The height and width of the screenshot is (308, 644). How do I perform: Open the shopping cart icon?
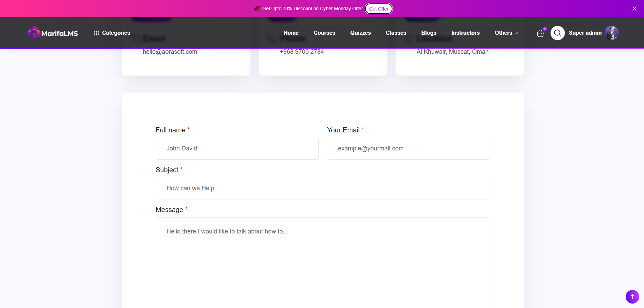point(540,33)
